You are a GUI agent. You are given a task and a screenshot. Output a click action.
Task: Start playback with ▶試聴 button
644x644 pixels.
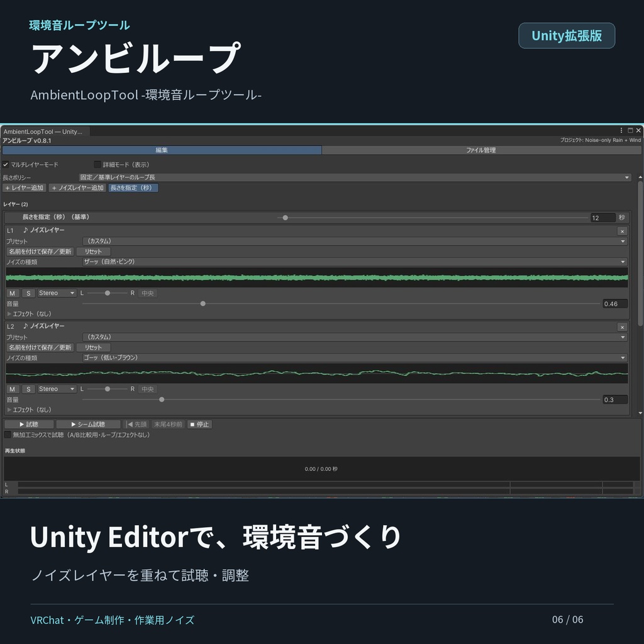(x=29, y=425)
